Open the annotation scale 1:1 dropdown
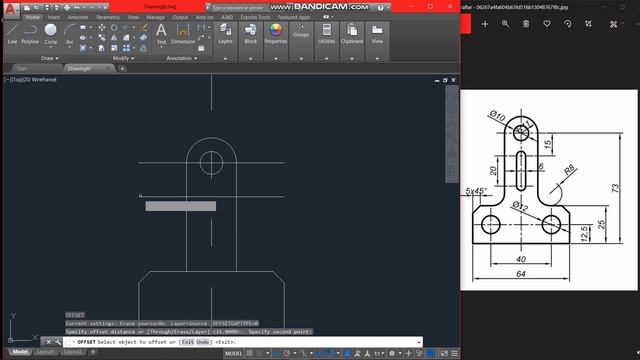The image size is (640, 360). pos(379,353)
